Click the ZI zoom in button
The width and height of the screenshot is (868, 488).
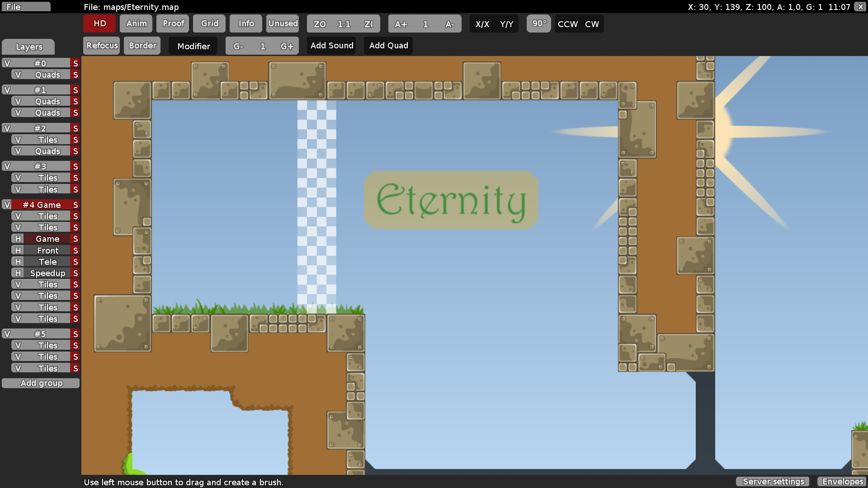368,24
